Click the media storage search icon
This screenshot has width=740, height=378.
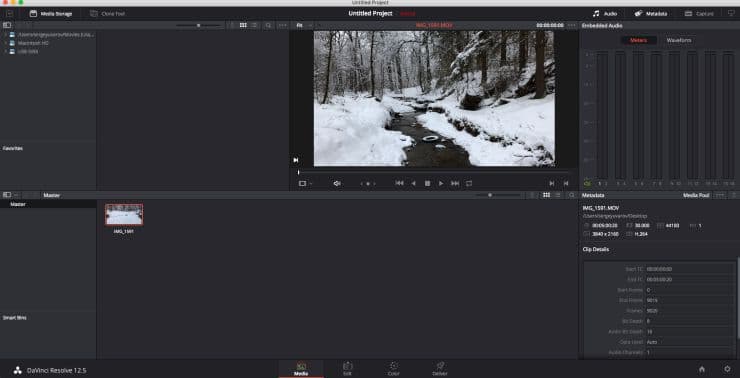click(x=268, y=25)
